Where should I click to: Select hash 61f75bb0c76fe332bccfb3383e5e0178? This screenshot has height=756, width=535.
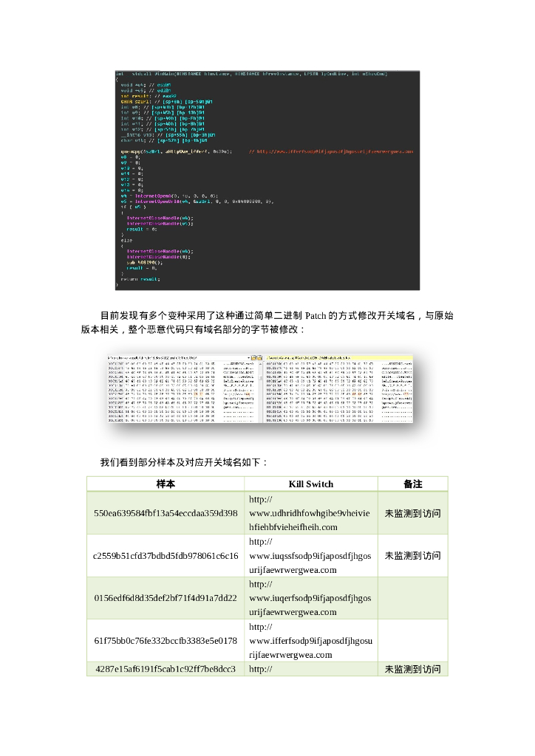tap(166, 641)
